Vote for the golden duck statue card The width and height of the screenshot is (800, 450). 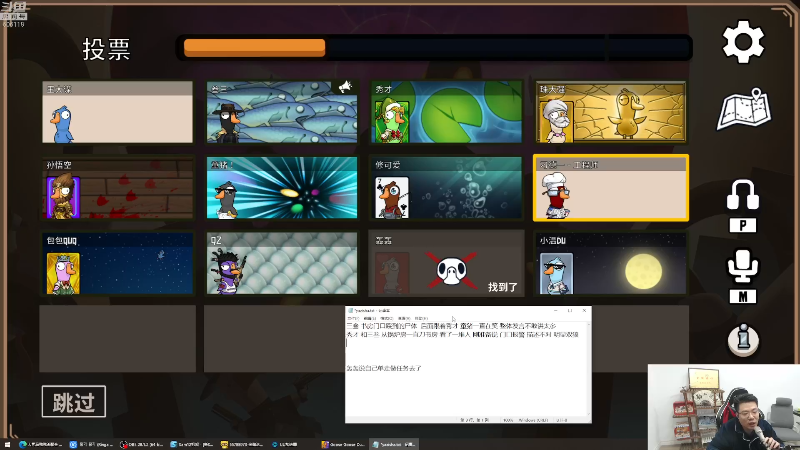point(611,112)
